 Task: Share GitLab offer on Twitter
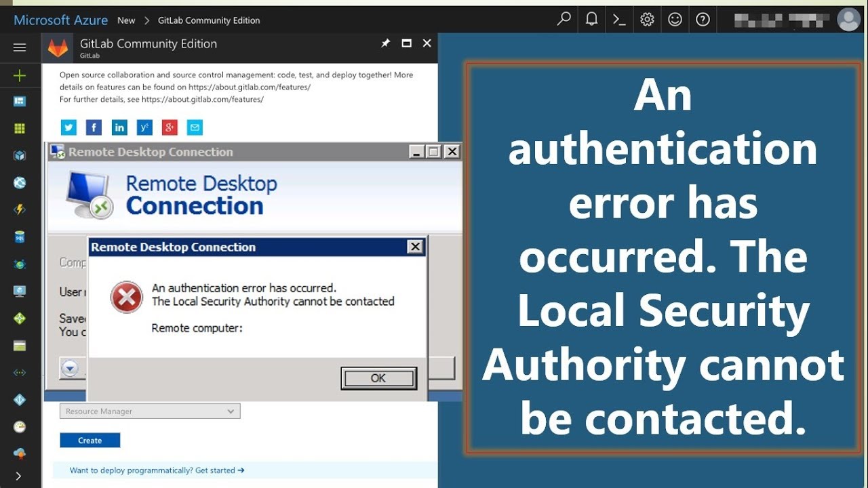(68, 127)
